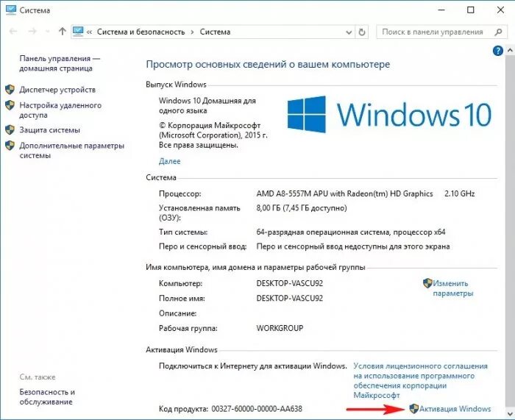Close the Система window
Viewport: 515px width, 420px height.
(x=500, y=10)
